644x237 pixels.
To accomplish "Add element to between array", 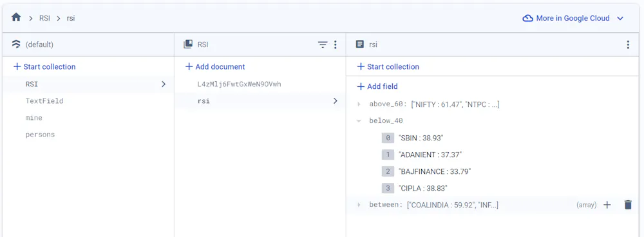I will tap(607, 205).
